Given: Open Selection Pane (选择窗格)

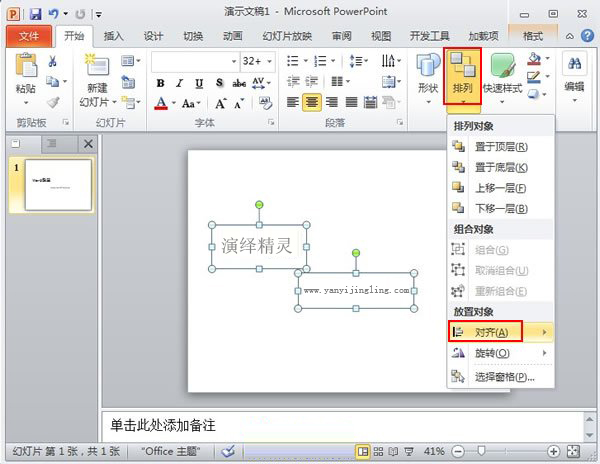Looking at the screenshot, I should tap(500, 377).
